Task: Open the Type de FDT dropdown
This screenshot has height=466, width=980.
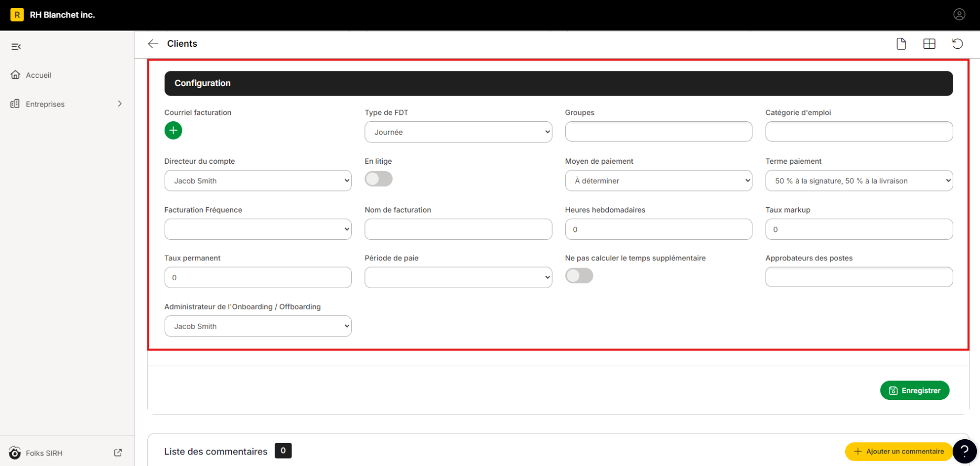Action: click(x=458, y=132)
